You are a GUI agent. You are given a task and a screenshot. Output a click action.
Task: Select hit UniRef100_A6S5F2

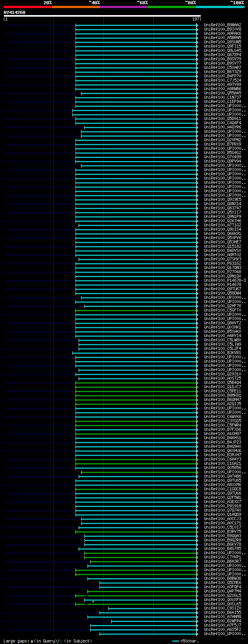(x=222, y=629)
